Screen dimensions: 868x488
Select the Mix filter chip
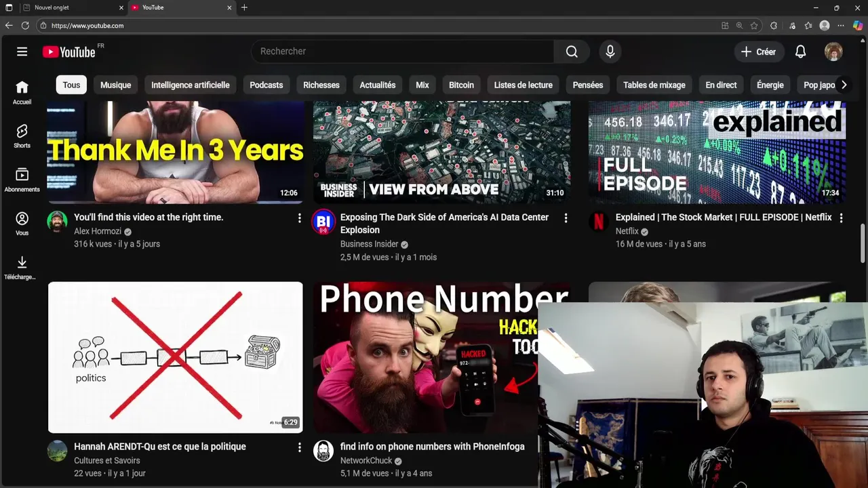coord(422,85)
